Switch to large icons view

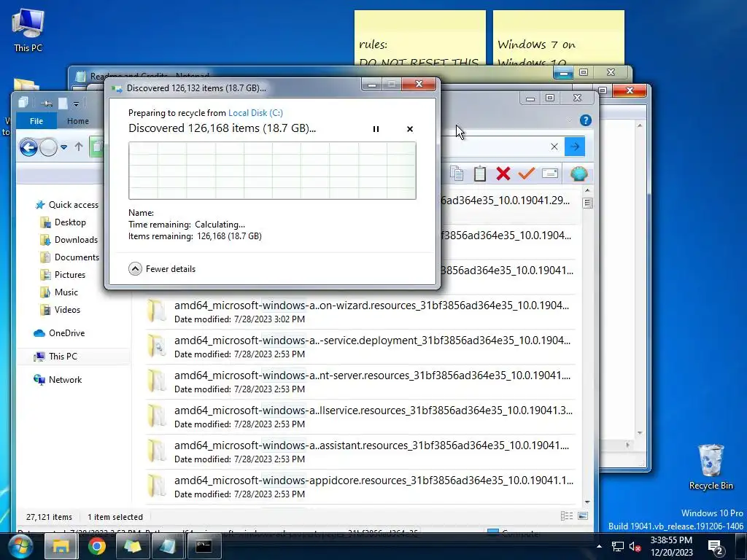(583, 516)
